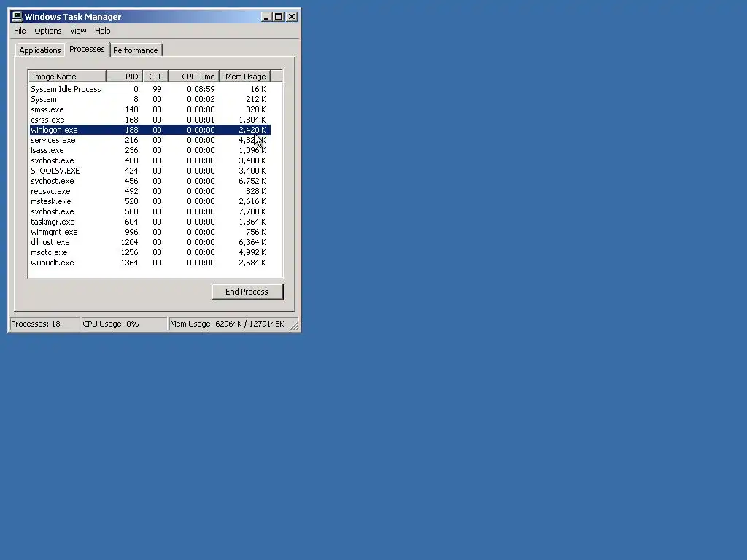Image resolution: width=747 pixels, height=560 pixels.
Task: Select the System process with PID 8
Action: coord(150,99)
